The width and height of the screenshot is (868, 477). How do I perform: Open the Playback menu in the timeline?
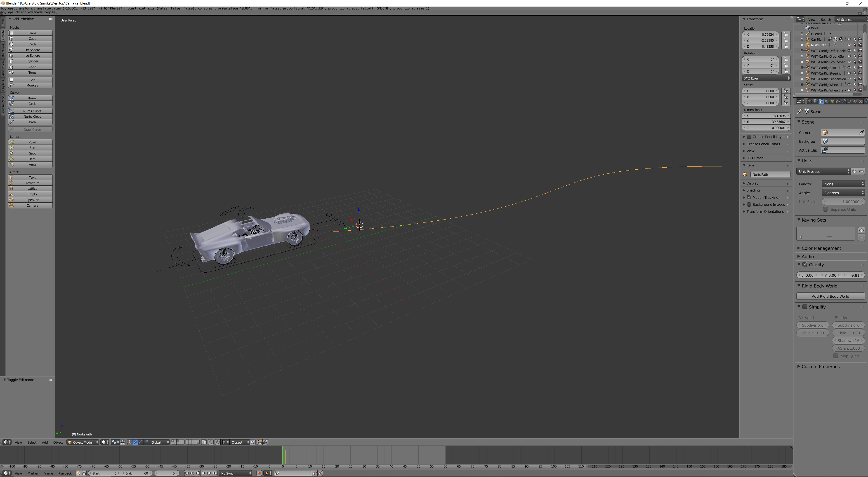point(65,473)
